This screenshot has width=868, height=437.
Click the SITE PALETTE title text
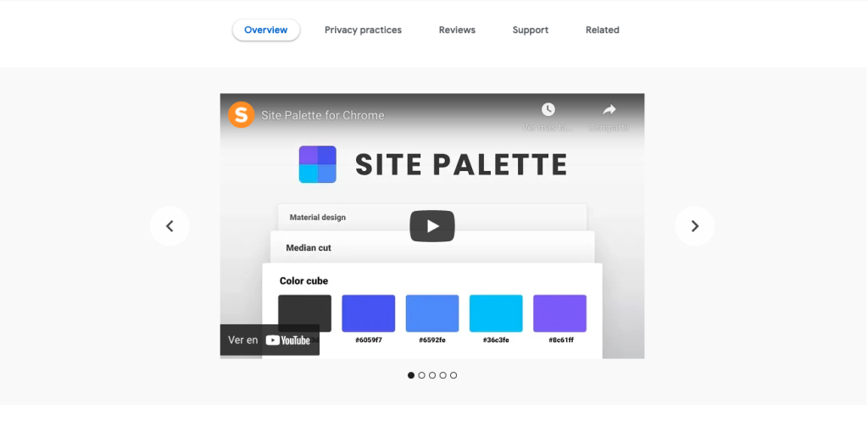coord(461,165)
